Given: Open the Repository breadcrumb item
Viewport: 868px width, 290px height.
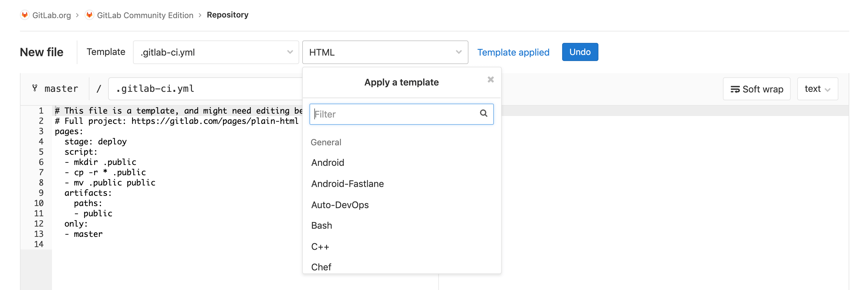Looking at the screenshot, I should click(x=228, y=15).
